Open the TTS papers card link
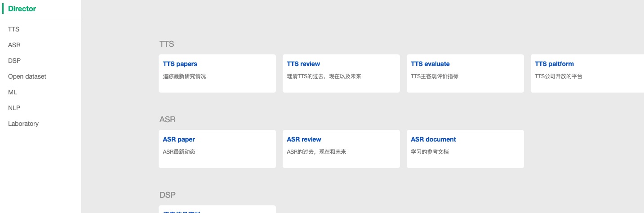The height and width of the screenshot is (213, 644). coord(180,64)
